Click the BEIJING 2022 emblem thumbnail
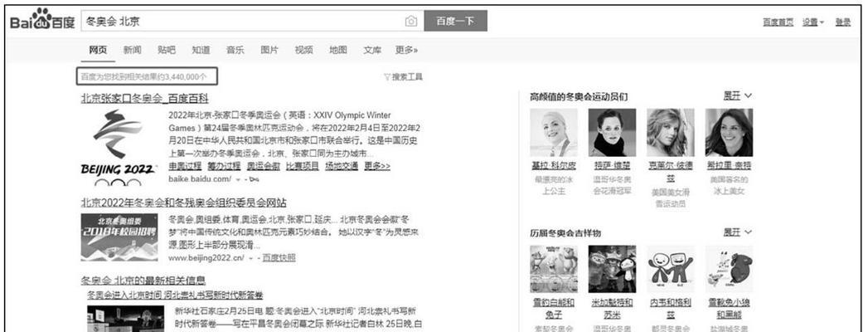Viewport: 868px width, 332px height. (118, 148)
